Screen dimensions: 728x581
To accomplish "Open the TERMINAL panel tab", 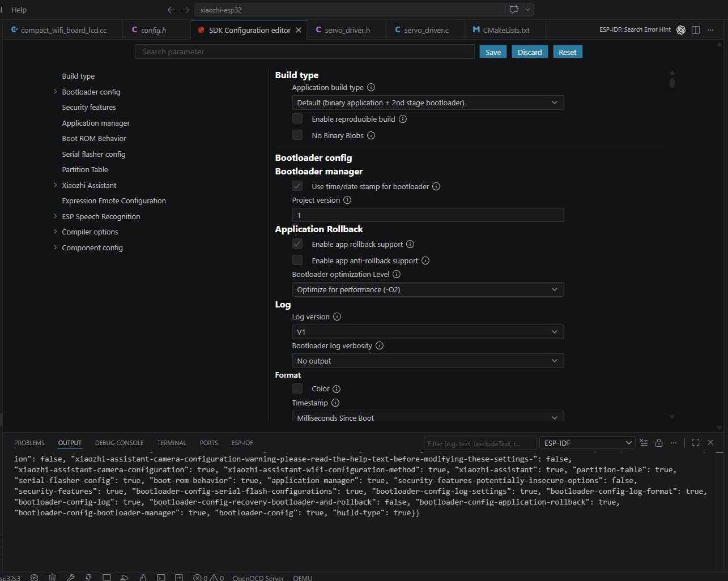I will [x=172, y=443].
